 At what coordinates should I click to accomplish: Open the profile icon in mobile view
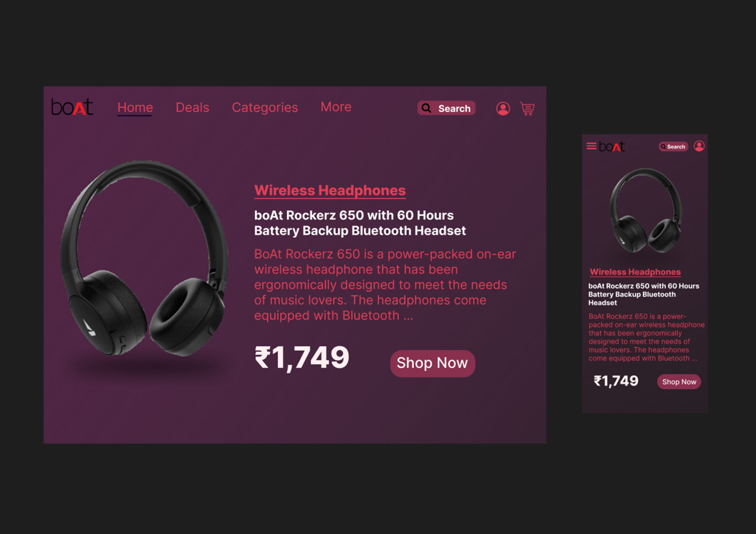click(699, 146)
